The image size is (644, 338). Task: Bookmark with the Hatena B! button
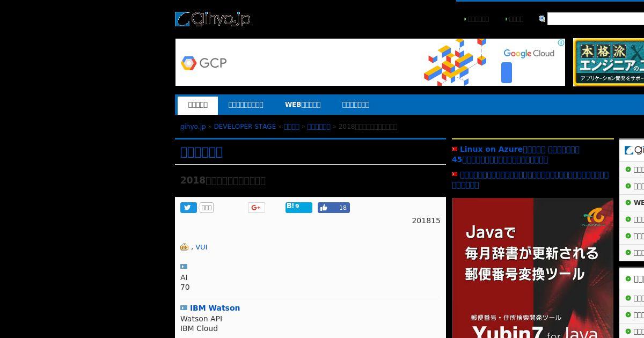point(299,207)
